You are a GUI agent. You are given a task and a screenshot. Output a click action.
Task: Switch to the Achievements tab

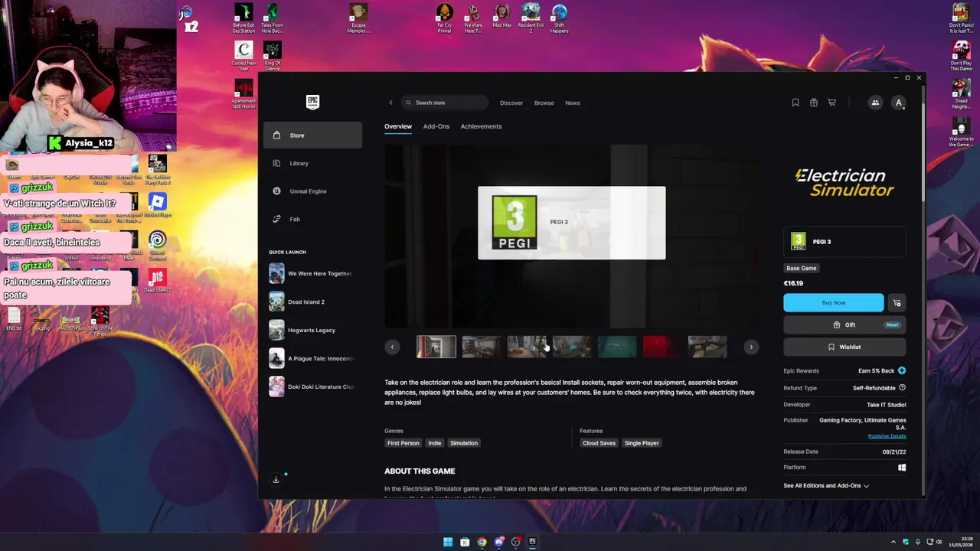[x=481, y=126]
